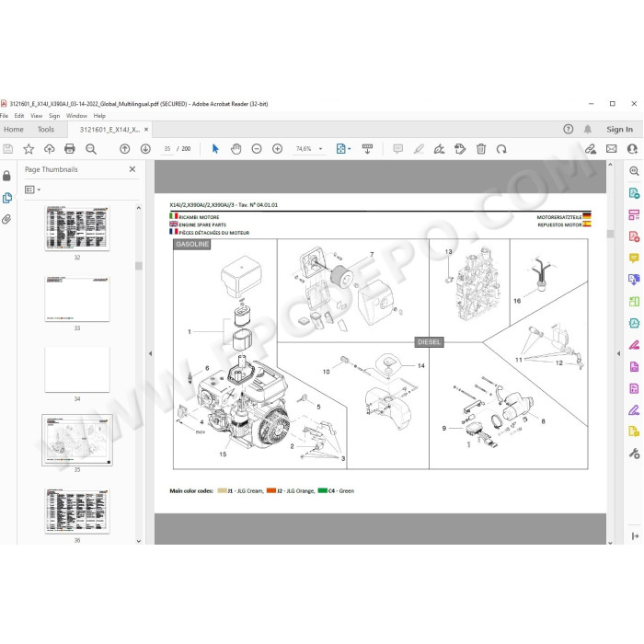Open the find text magnifier
Image resolution: width=644 pixels, height=644 pixels.
click(91, 149)
